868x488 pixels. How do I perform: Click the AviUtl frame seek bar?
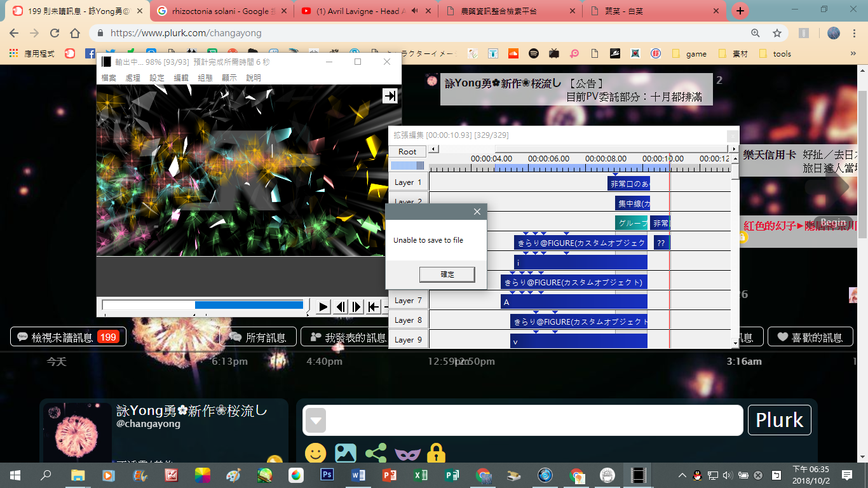203,305
